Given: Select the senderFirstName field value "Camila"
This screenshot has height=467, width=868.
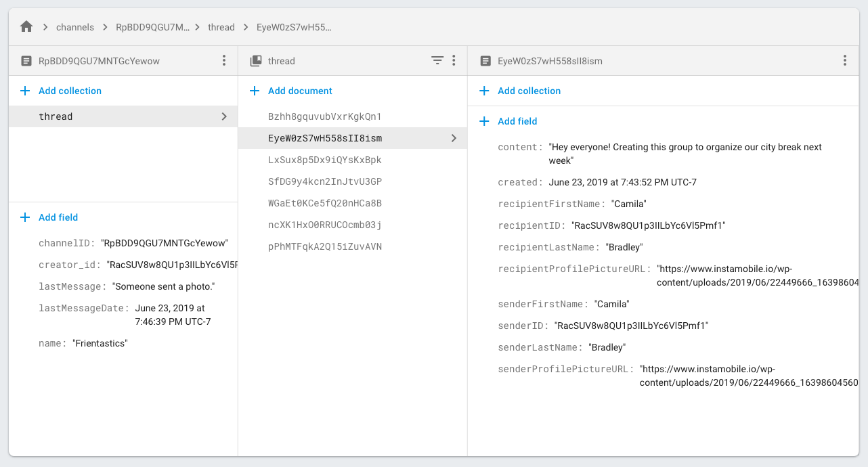Looking at the screenshot, I should pyautogui.click(x=612, y=304).
